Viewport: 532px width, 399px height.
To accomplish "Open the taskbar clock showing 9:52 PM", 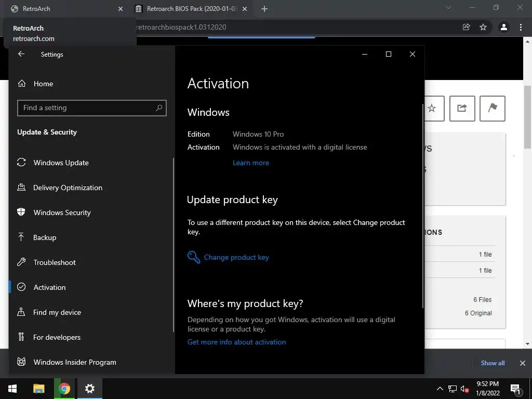I will pos(487,389).
